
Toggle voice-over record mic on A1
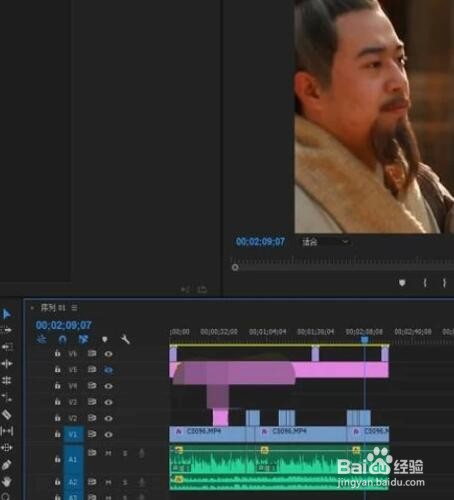coord(142,453)
